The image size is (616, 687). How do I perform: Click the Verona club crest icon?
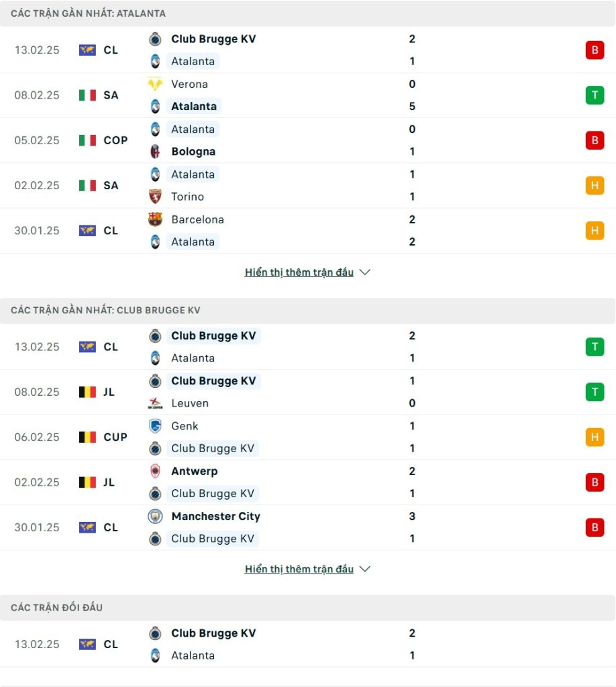[x=155, y=84]
